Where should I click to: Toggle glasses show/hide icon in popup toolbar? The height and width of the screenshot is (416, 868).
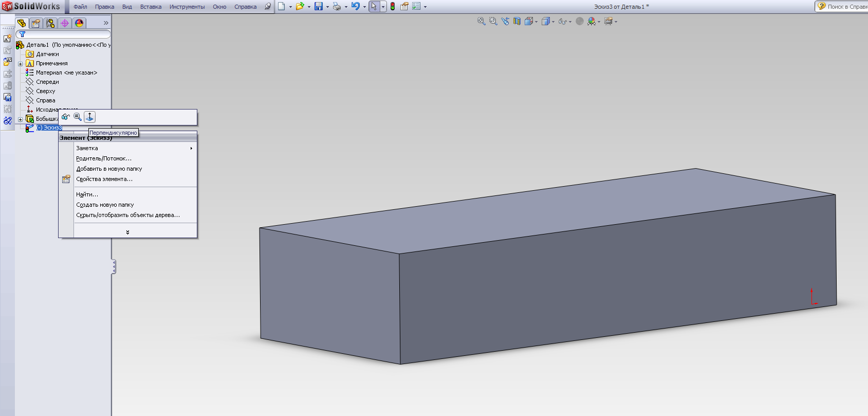click(x=66, y=117)
